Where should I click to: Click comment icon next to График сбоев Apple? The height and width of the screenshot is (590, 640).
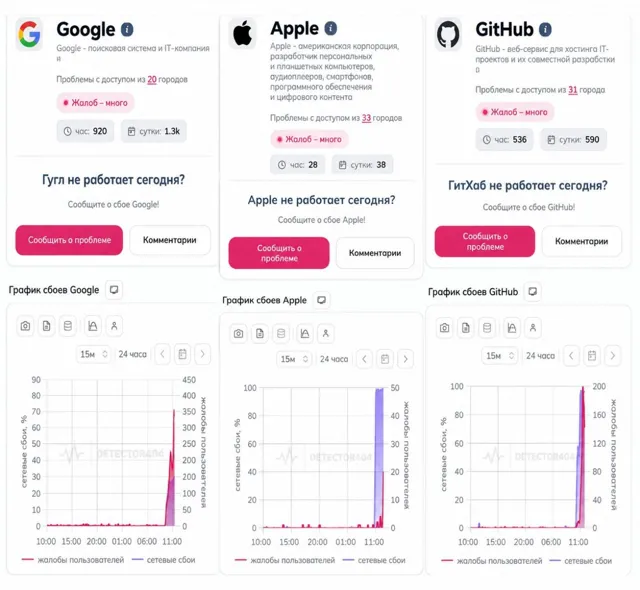click(x=322, y=300)
